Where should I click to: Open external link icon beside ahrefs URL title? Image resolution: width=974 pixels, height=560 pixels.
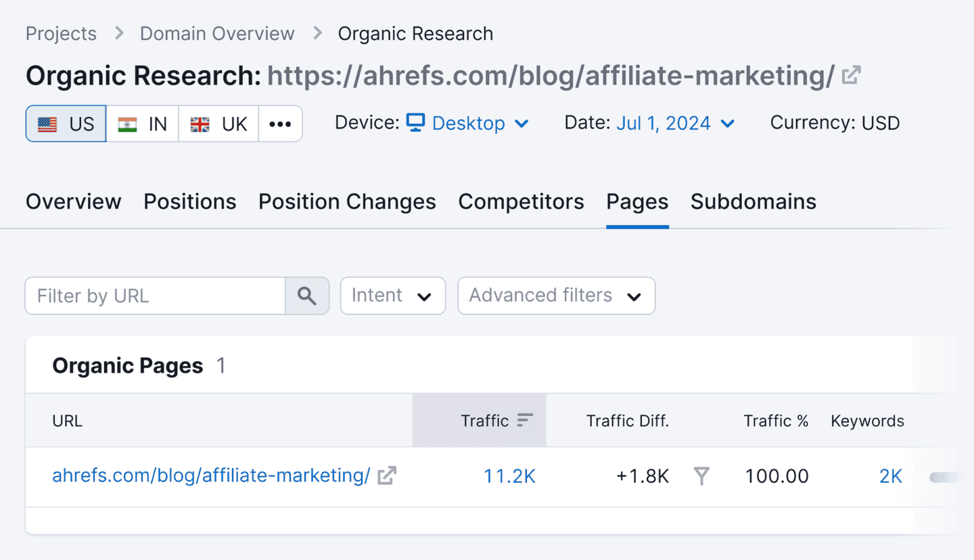851,75
